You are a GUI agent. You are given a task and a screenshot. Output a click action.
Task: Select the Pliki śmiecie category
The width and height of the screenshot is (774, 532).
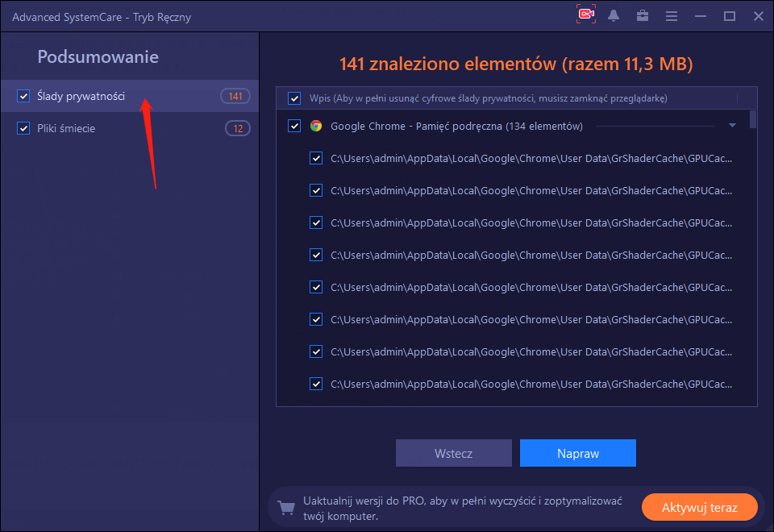click(x=129, y=128)
